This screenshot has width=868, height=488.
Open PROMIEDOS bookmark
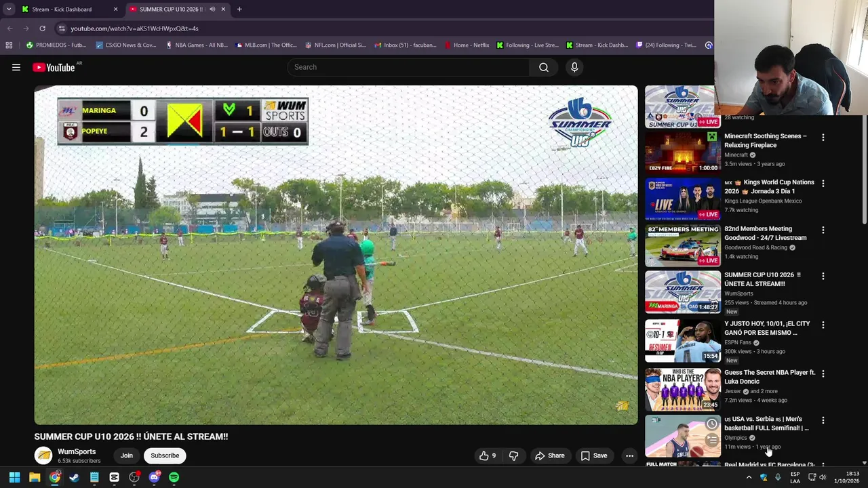[57, 45]
